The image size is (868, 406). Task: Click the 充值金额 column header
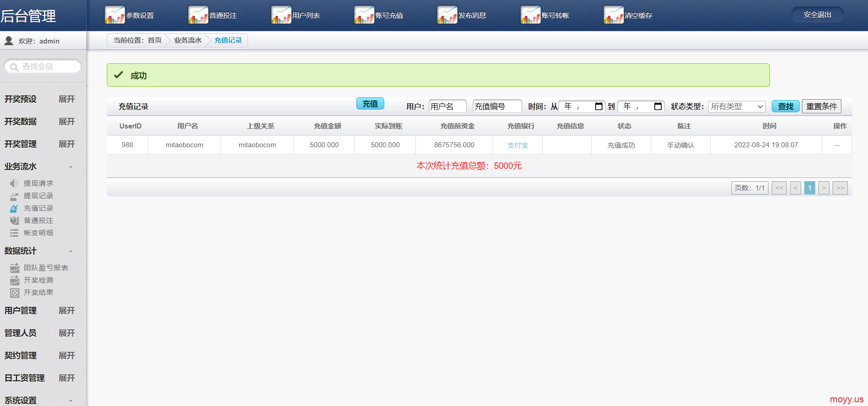327,126
